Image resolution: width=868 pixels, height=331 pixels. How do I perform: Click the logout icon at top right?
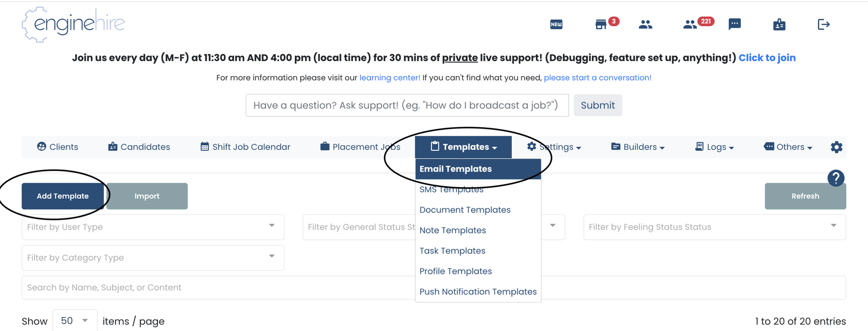pos(823,24)
